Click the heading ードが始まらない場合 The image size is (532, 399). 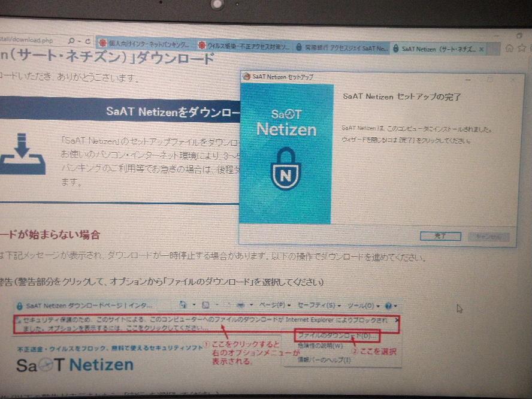50,234
